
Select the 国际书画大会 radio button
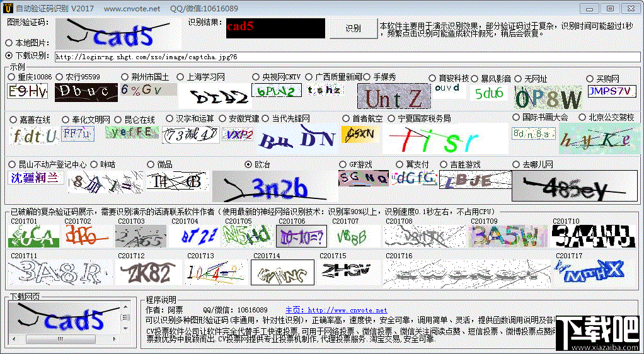pyautogui.click(x=516, y=117)
